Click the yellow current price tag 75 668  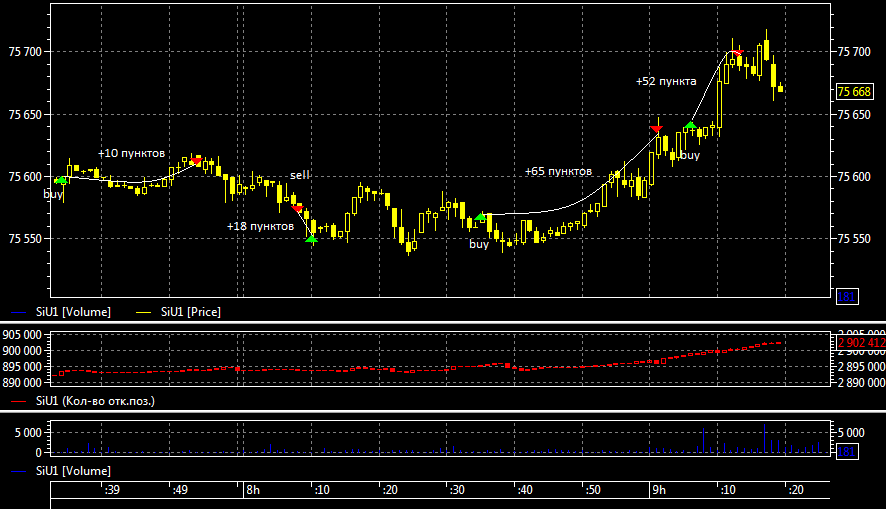(854, 92)
